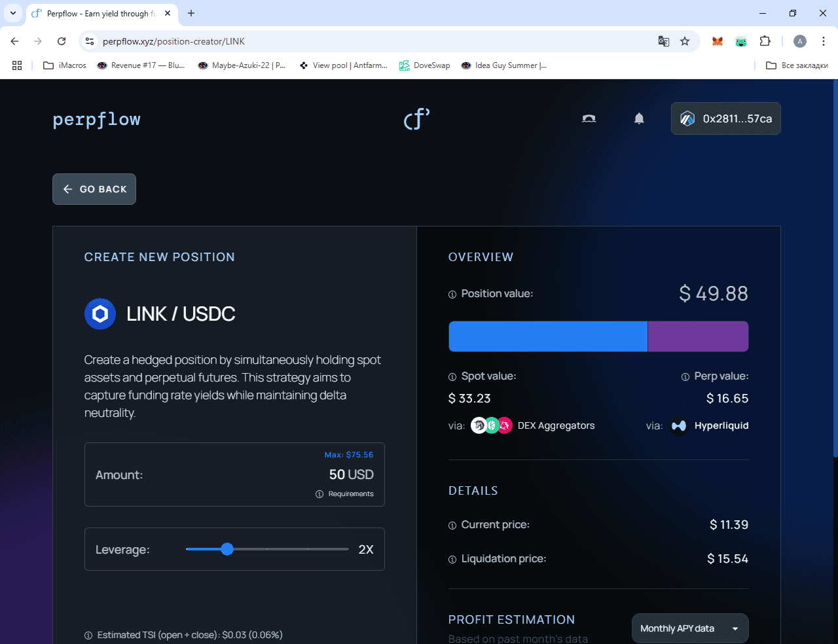
Task: Click the Spot value info icon
Action: click(452, 377)
